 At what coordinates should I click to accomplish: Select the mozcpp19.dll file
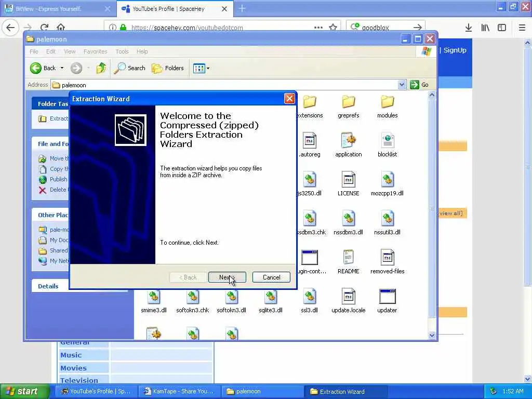tap(387, 184)
